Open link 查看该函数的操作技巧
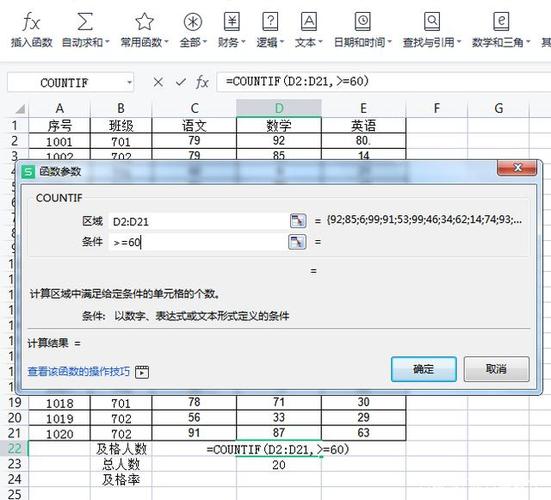551x500 pixels. pyautogui.click(x=79, y=372)
